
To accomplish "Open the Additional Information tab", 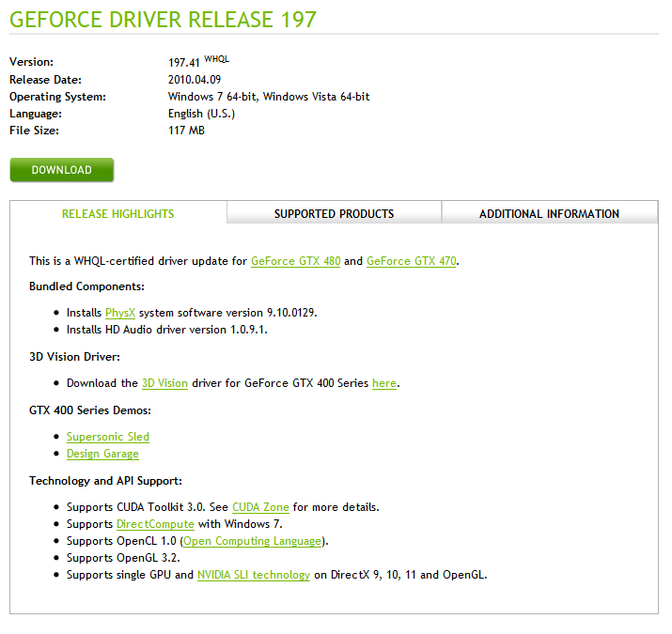I will click(549, 213).
